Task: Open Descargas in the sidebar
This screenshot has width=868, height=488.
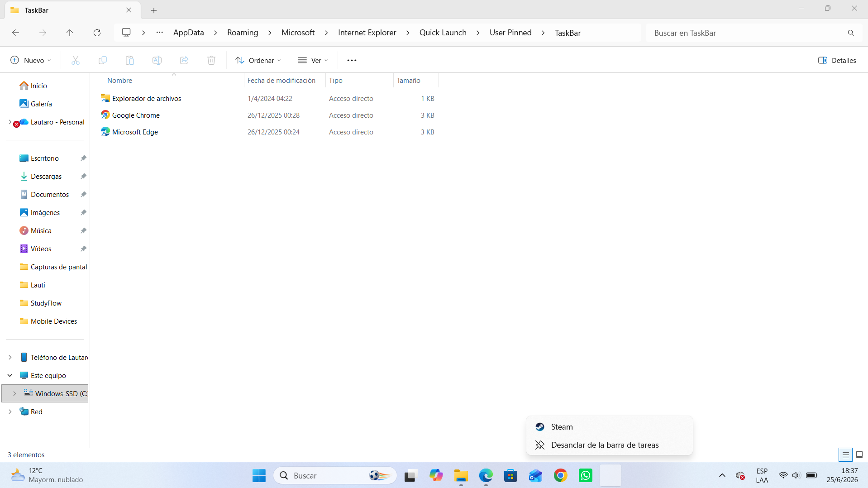Action: click(x=46, y=176)
